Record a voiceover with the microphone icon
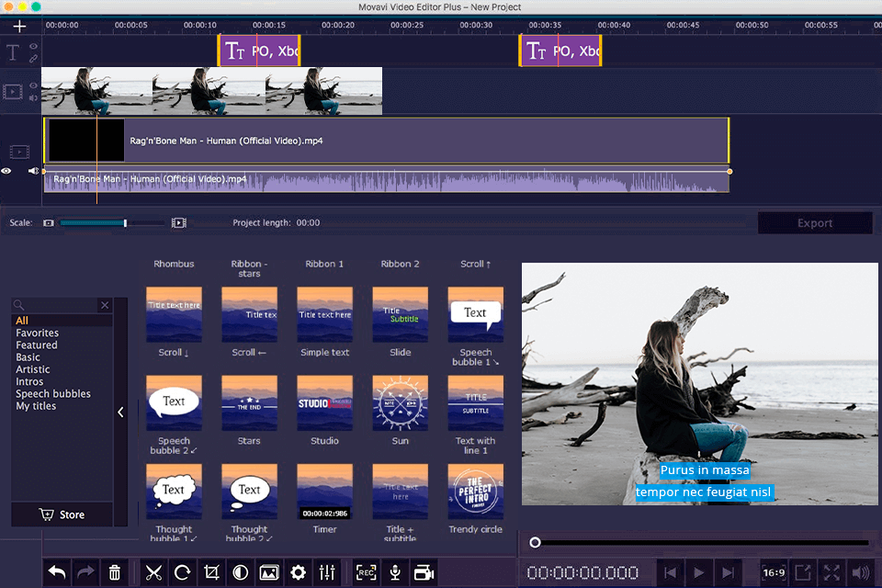 click(x=395, y=572)
